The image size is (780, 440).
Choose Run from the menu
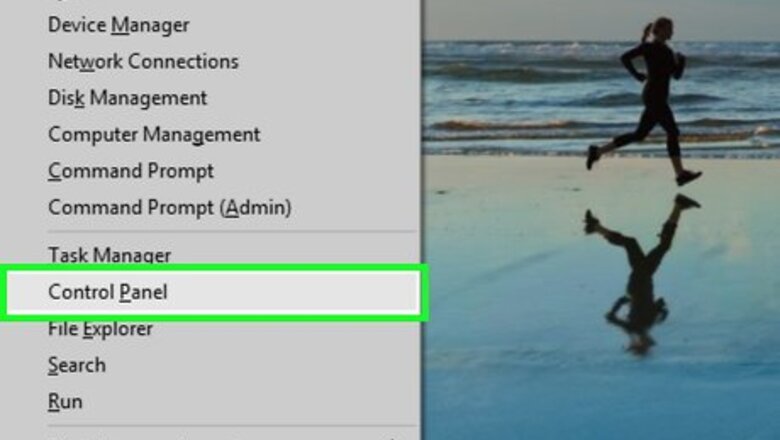(x=65, y=402)
